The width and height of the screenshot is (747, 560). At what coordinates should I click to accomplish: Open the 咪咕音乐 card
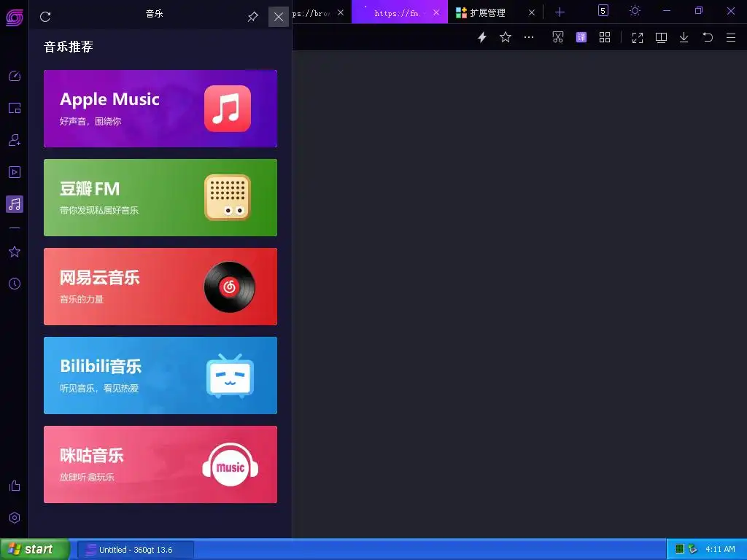[x=160, y=464]
